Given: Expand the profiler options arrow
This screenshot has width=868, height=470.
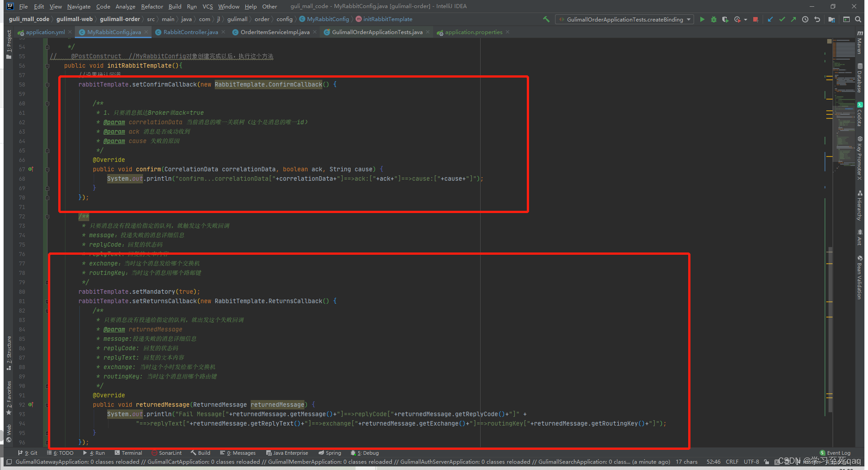Looking at the screenshot, I should click(746, 19).
